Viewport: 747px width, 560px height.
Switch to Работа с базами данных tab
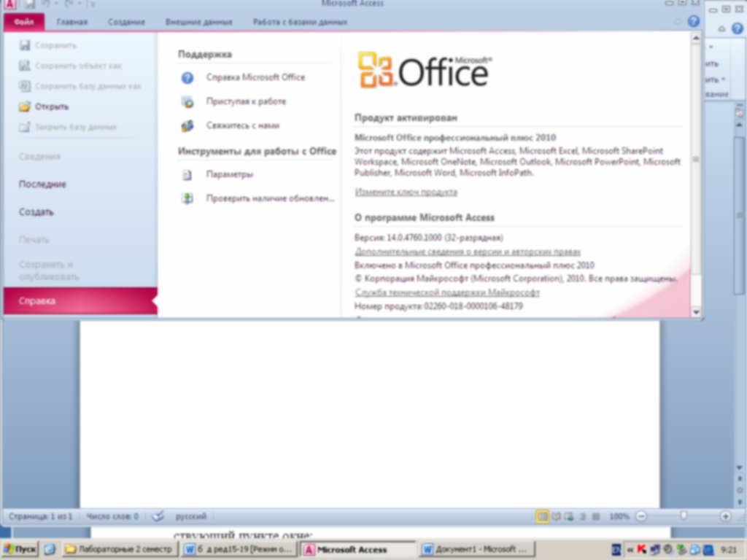click(300, 22)
